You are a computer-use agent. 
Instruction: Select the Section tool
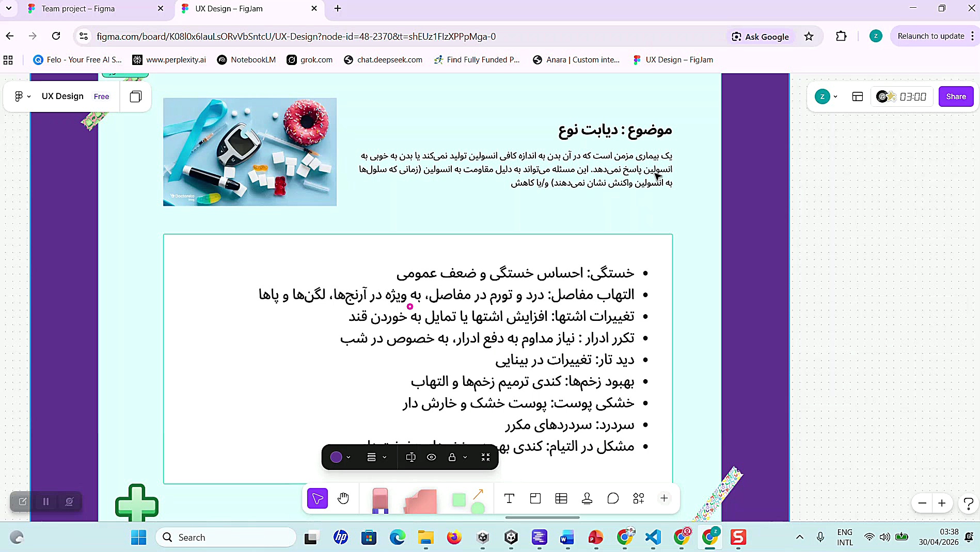coord(535,498)
